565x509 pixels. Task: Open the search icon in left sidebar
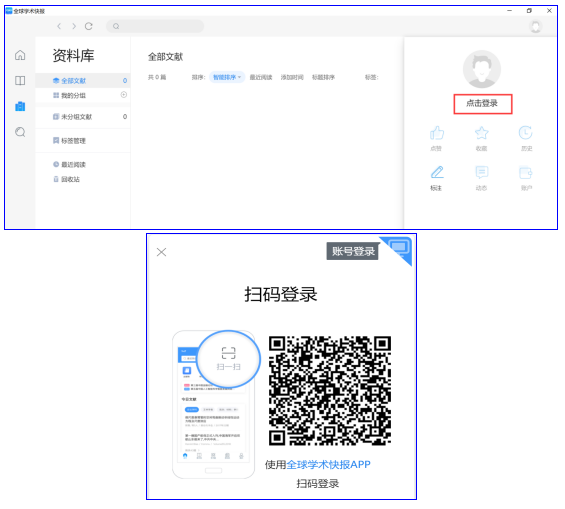click(x=20, y=132)
